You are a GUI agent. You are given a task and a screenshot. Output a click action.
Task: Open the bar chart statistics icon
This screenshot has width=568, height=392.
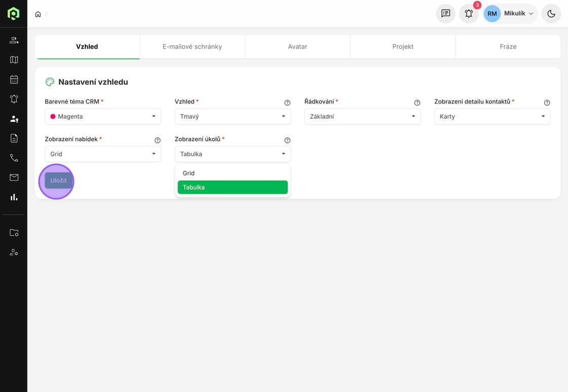14,197
